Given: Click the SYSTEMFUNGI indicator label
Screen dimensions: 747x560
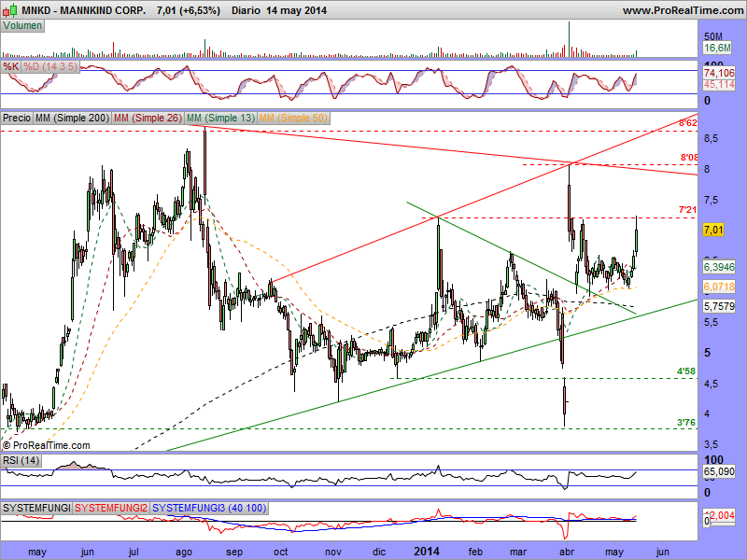Looking at the screenshot, I should pyautogui.click(x=36, y=508).
